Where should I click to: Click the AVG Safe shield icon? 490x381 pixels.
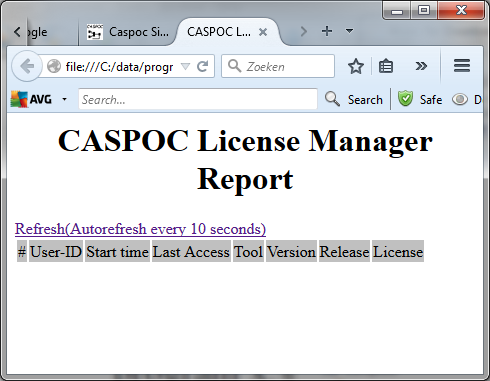[x=405, y=99]
